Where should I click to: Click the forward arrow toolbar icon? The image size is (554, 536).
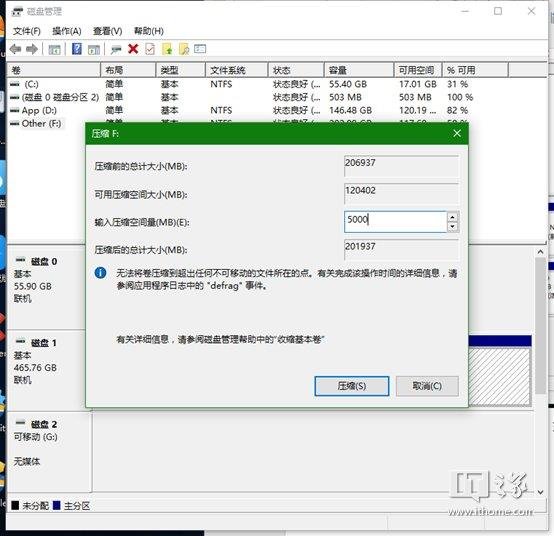tap(32, 49)
